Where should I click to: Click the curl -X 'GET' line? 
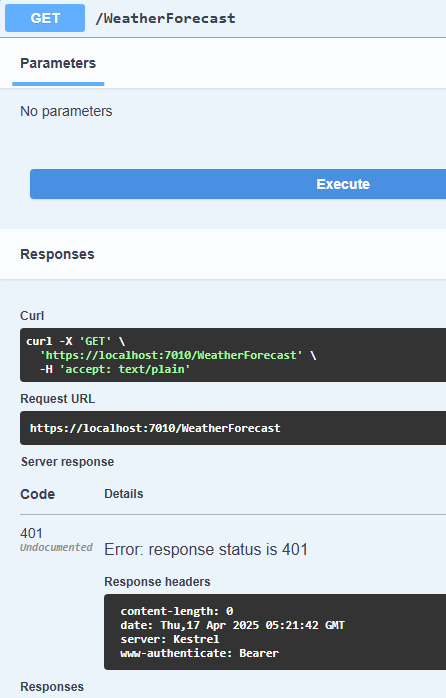point(75,341)
